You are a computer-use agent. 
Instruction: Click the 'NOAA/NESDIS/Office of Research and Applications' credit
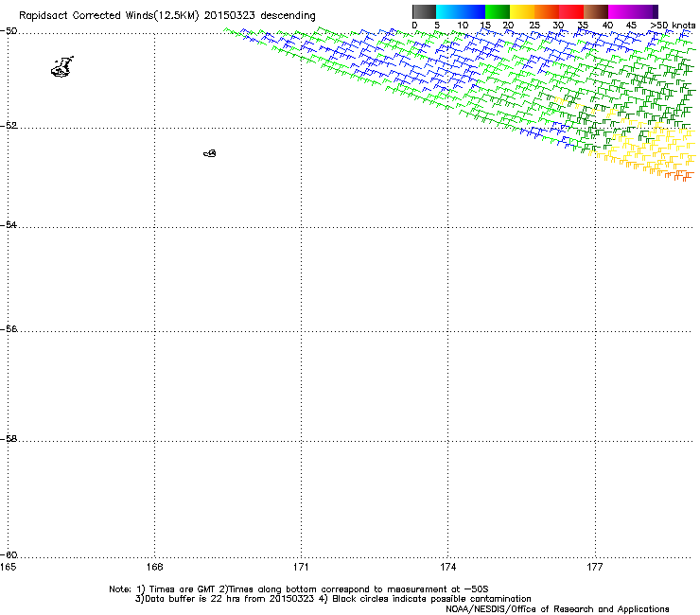557,609
